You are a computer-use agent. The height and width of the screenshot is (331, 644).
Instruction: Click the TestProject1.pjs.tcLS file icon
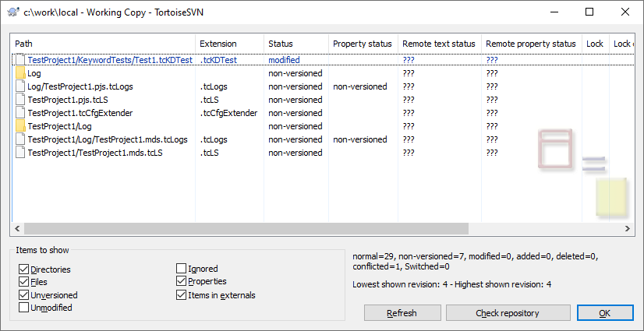click(x=20, y=100)
